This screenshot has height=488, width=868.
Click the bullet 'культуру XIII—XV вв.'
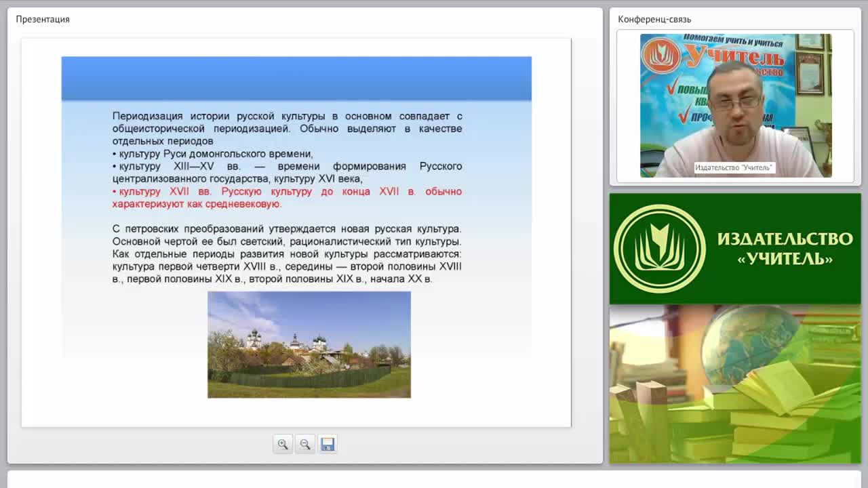[x=287, y=173]
